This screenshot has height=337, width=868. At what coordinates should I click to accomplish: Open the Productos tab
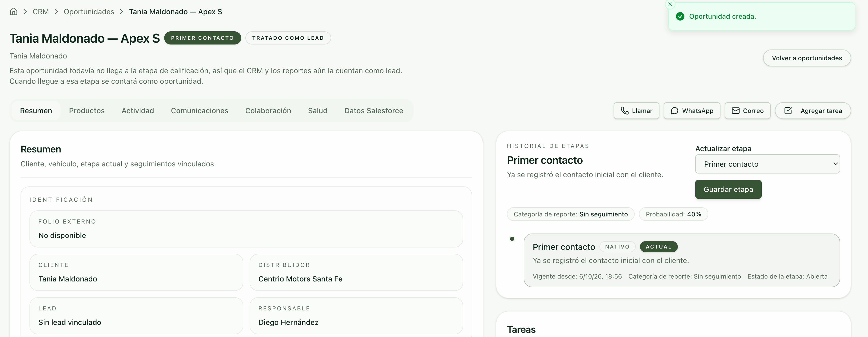pos(87,111)
